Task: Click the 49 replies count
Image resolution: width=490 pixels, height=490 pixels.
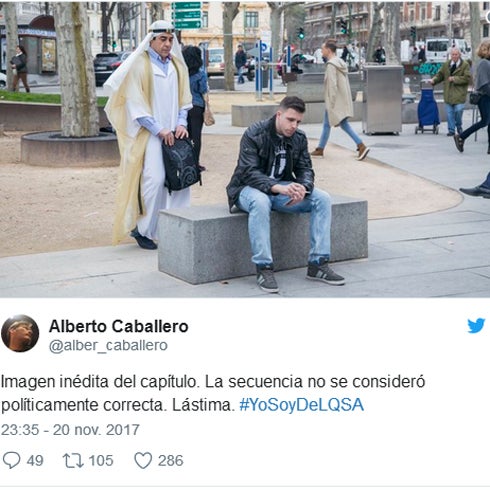Action: [x=35, y=461]
